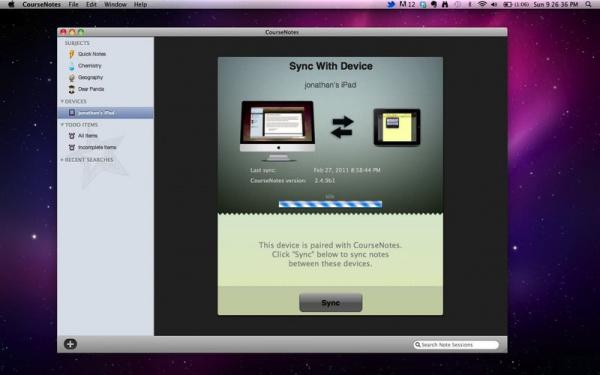Open the File menu

(x=73, y=5)
